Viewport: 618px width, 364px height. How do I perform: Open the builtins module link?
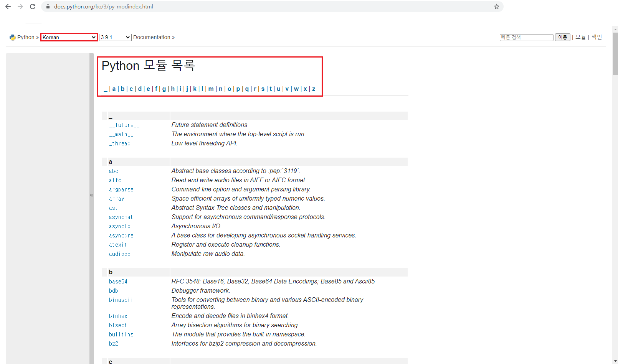(x=121, y=334)
